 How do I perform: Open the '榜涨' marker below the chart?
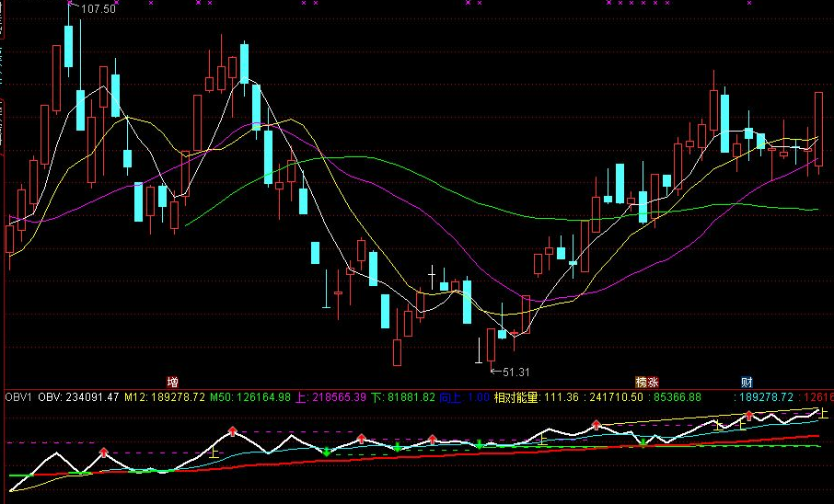click(x=647, y=382)
